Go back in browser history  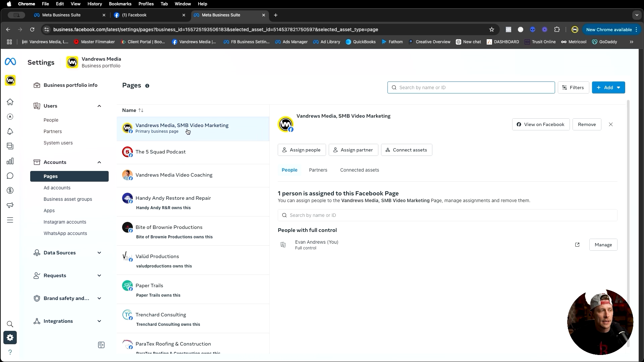click(x=8, y=29)
